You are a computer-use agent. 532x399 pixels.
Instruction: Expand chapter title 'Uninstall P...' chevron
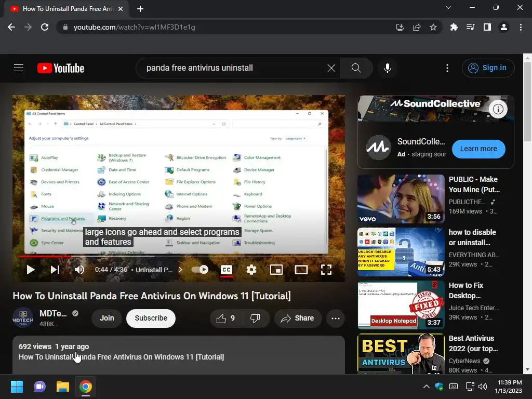[x=180, y=270]
